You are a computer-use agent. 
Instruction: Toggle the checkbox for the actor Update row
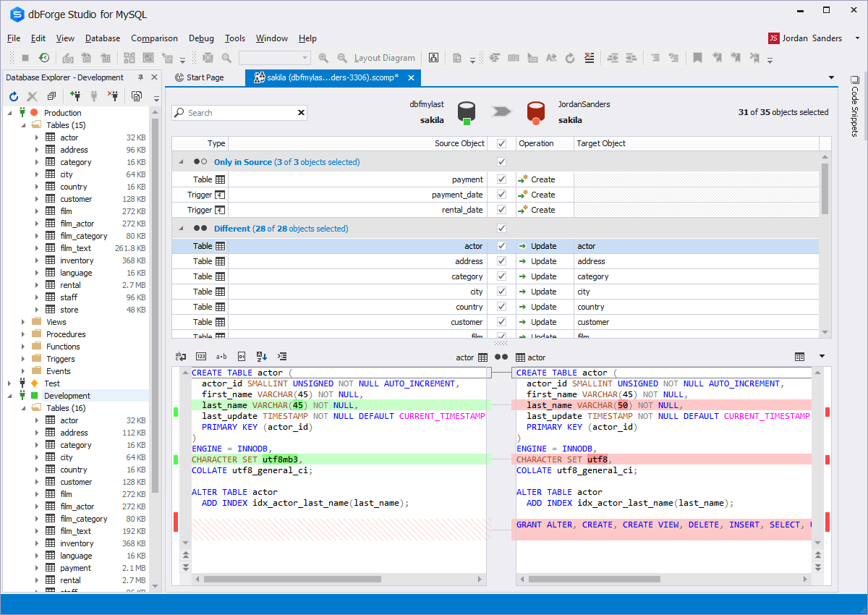pos(501,245)
